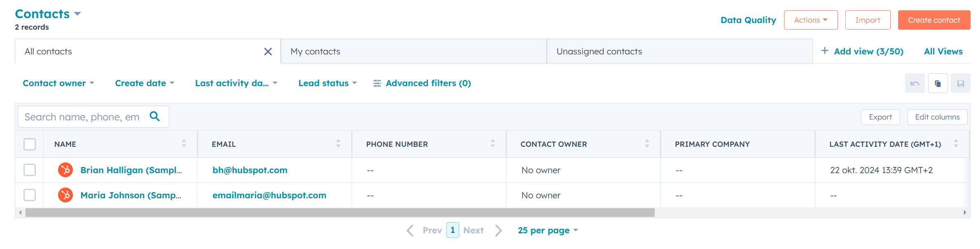Click Brian Halligan's HubSpot avatar icon
Viewport: 980px width, 249px height.
click(65, 170)
